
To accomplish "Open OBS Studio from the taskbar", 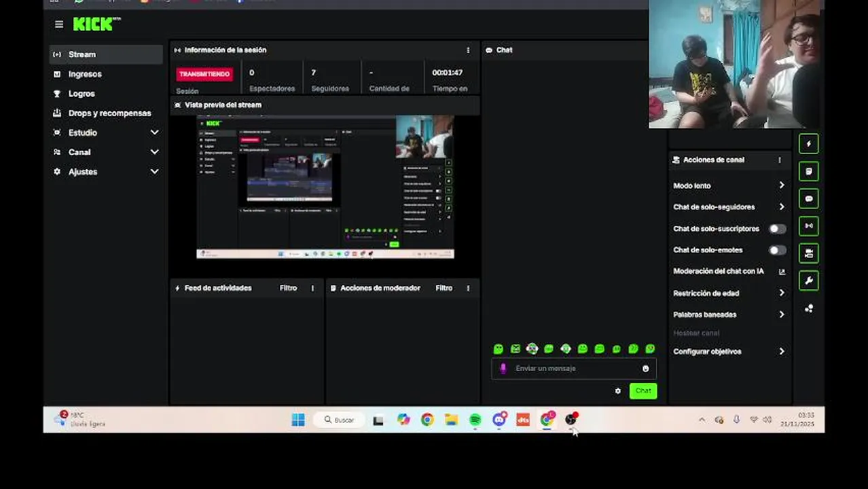I will 571,420.
